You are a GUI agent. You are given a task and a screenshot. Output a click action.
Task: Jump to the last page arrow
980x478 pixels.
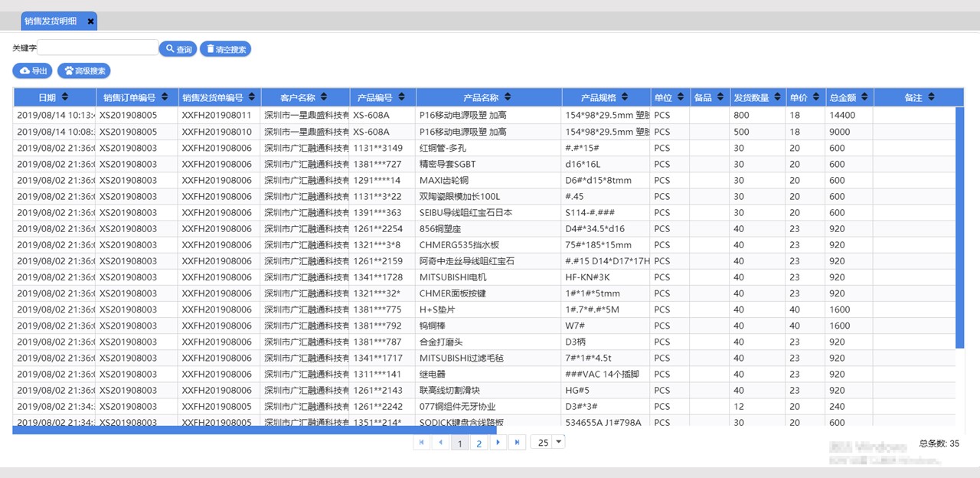(x=518, y=443)
